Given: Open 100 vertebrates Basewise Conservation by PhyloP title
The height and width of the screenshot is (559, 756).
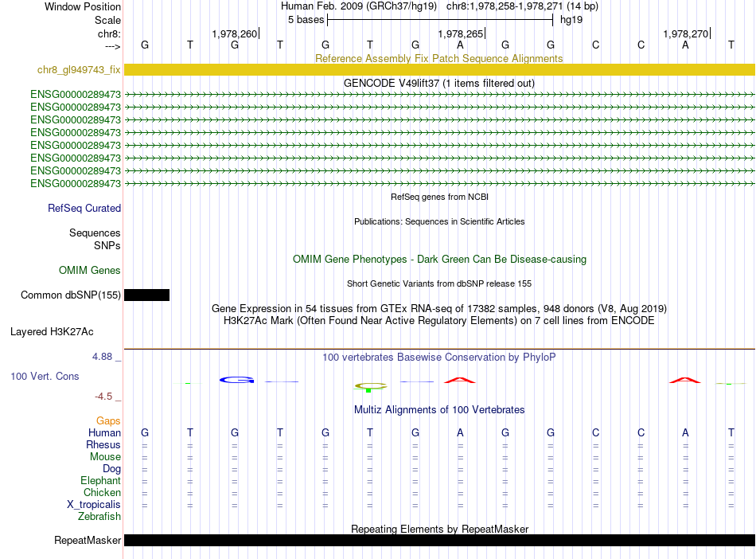Looking at the screenshot, I should coord(439,358).
